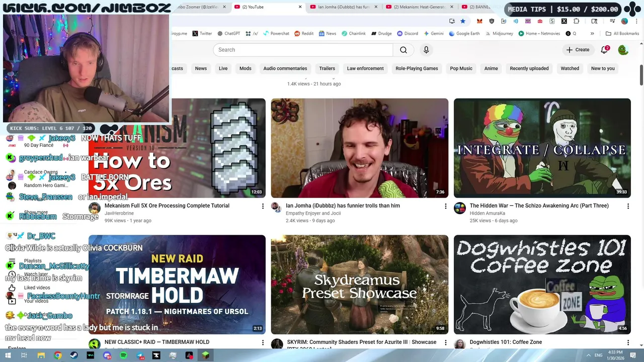Open the MetaMask fox extension
This screenshot has width=644, height=362.
[479, 21]
